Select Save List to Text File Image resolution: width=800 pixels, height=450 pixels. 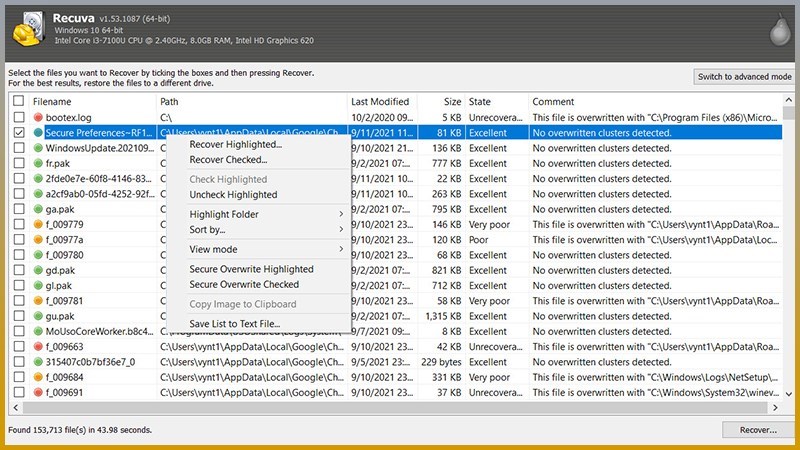coord(235,323)
